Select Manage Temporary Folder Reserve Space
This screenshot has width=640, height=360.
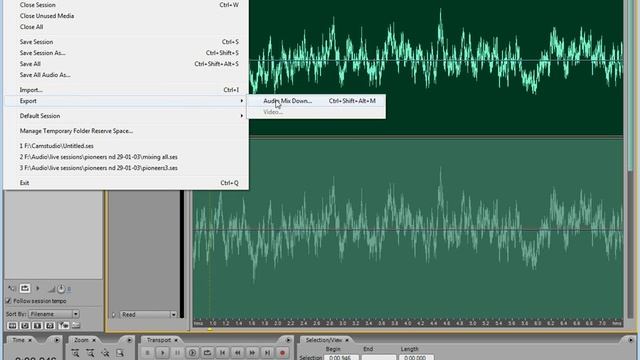pyautogui.click(x=126, y=131)
